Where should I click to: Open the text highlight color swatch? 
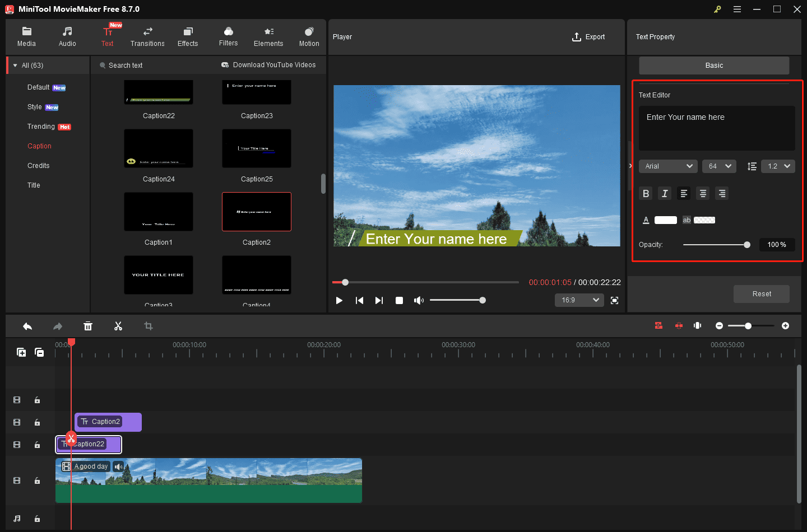pos(704,220)
